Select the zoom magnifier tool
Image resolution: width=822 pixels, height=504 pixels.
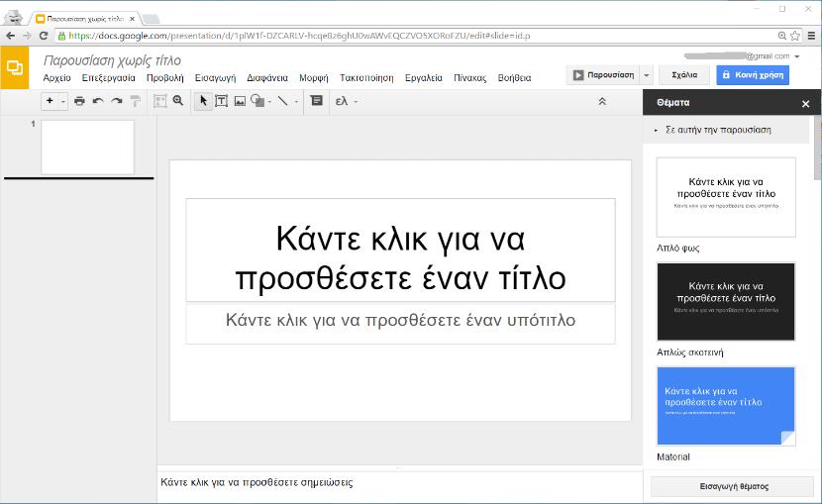pos(178,101)
